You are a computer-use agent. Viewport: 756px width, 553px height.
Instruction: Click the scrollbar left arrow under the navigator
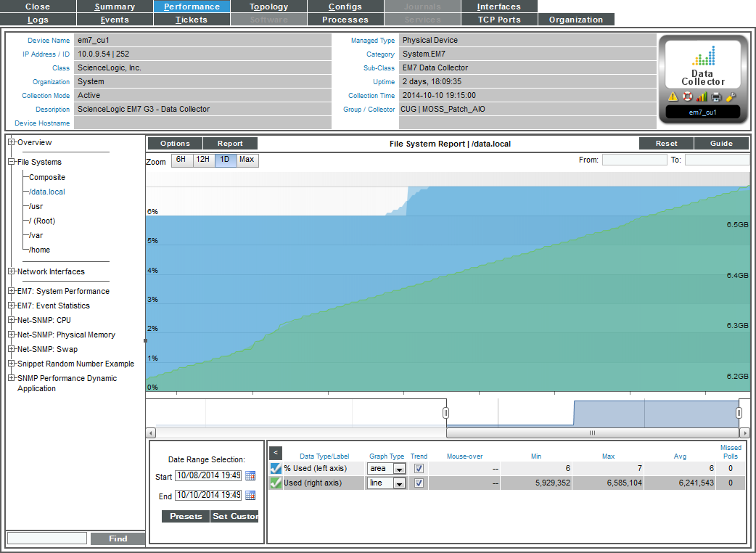click(x=150, y=433)
